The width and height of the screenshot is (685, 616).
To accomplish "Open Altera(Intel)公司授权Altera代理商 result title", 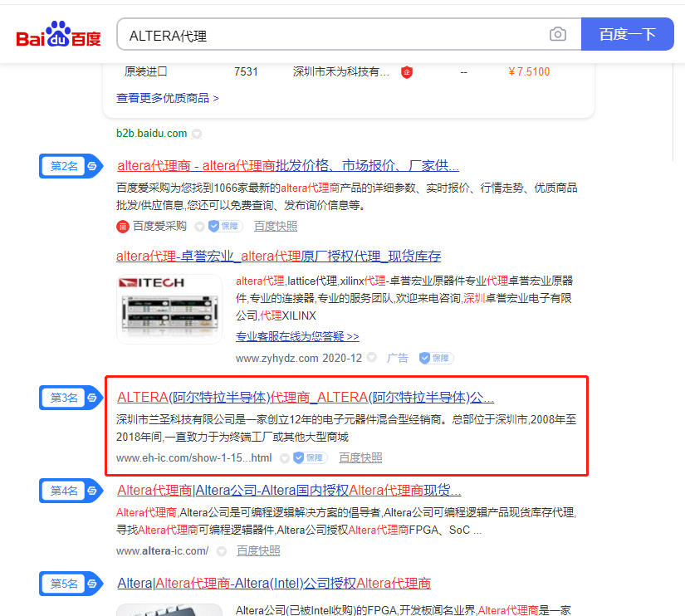I will pyautogui.click(x=274, y=584).
